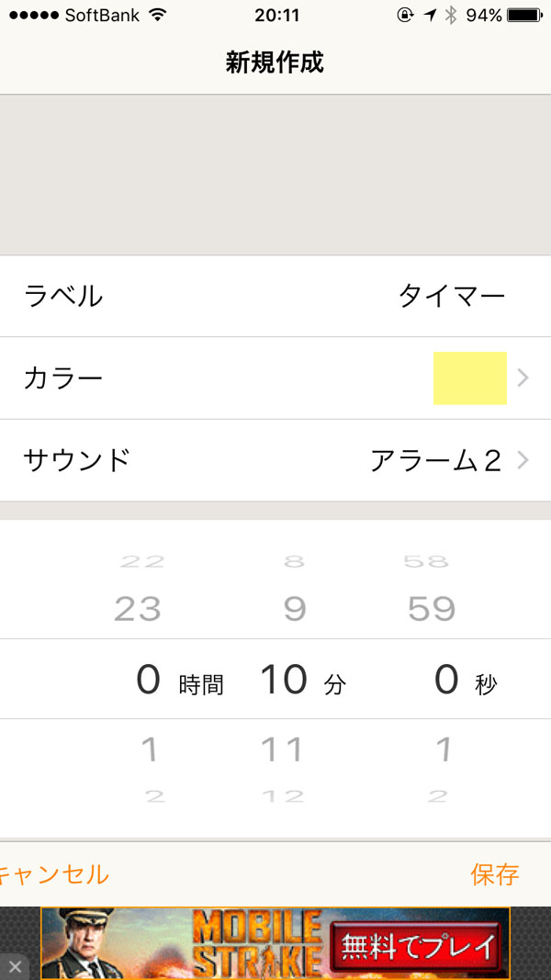Screen dimensions: 551x980
Task: Select 9 in the minutes picker
Action: pos(294,608)
